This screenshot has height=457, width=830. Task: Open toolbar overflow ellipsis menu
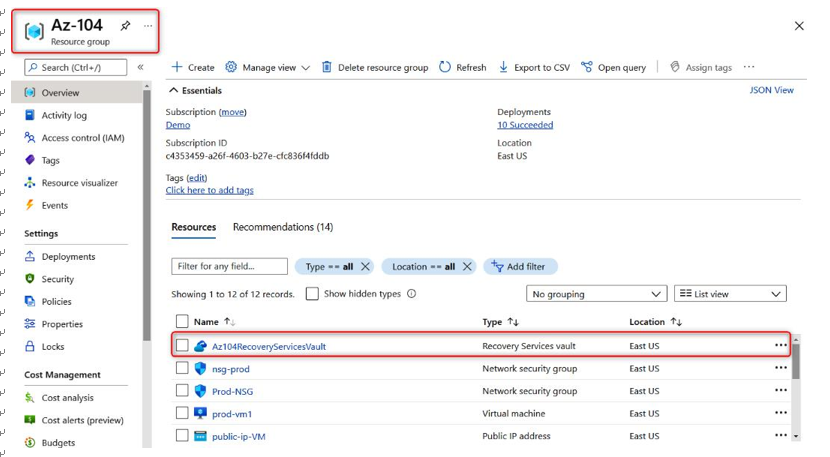coord(748,67)
